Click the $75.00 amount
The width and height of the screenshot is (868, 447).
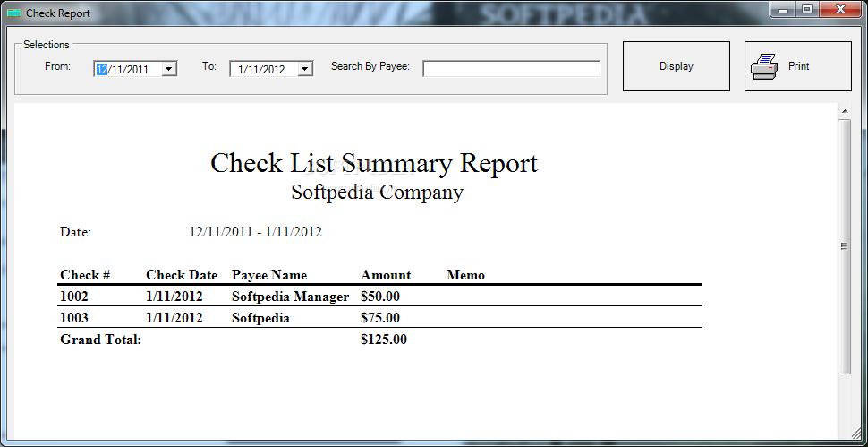point(379,318)
